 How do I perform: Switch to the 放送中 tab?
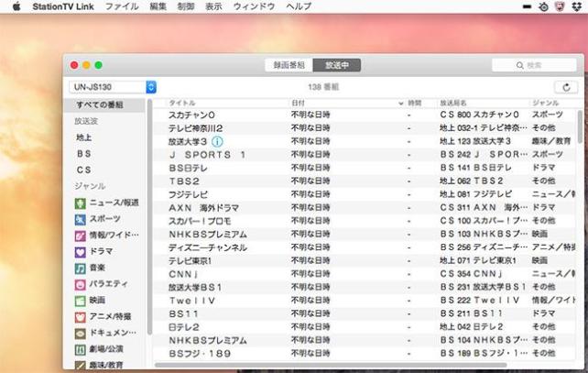(337, 65)
